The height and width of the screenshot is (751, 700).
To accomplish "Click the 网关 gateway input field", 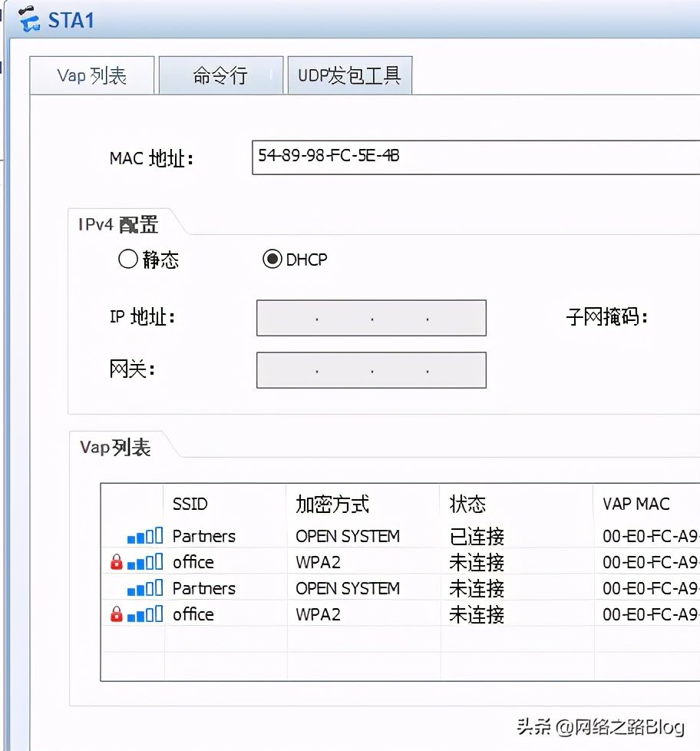I will [371, 370].
